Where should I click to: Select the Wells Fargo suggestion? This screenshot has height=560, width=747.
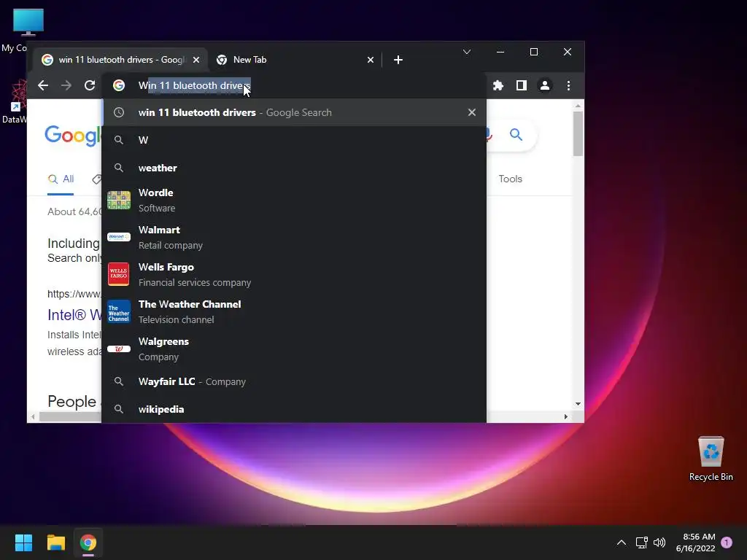coord(295,274)
